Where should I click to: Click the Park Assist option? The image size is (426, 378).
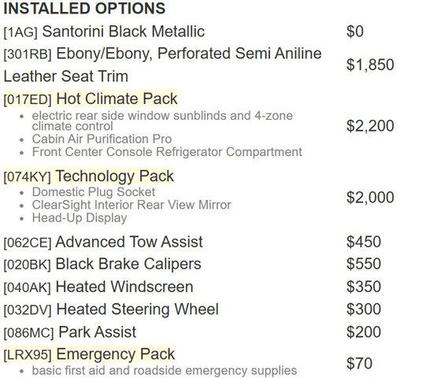coord(97,332)
